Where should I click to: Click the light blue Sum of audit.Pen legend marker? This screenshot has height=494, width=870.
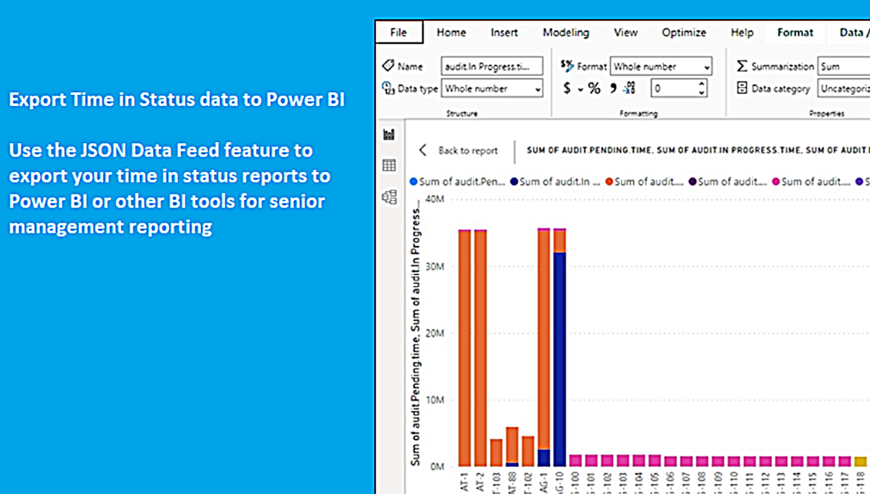tap(413, 182)
